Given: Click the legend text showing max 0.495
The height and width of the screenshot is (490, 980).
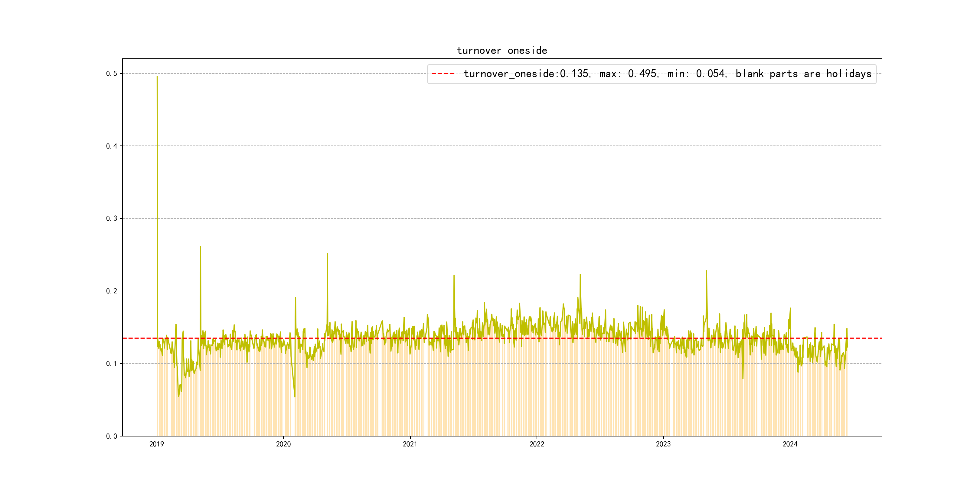Looking at the screenshot, I should pos(629,74).
